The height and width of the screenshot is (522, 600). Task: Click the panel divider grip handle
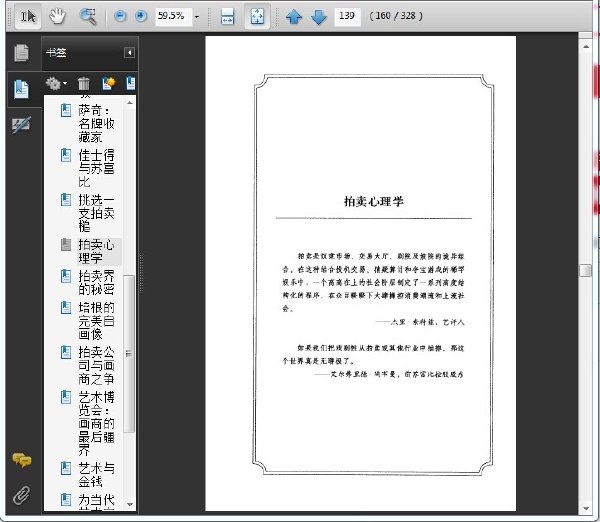pos(141,273)
